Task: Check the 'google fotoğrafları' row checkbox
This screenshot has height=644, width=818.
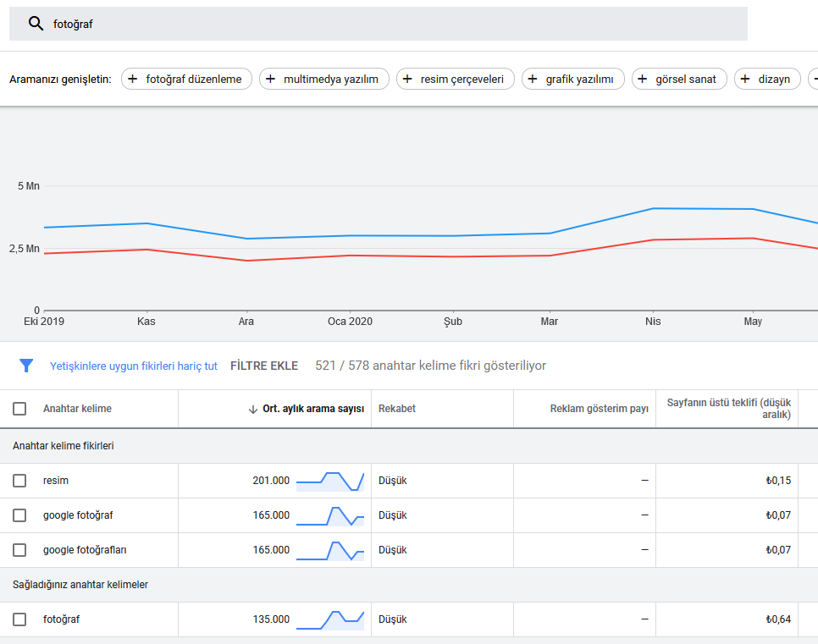Action: (x=19, y=549)
